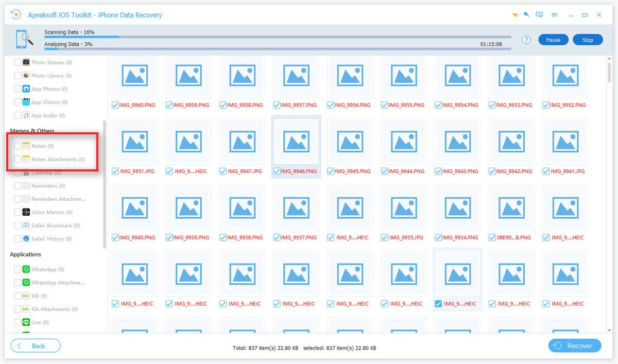
Task: Deselect the IMG_9935.JPG file checkbox
Action: pos(384,238)
